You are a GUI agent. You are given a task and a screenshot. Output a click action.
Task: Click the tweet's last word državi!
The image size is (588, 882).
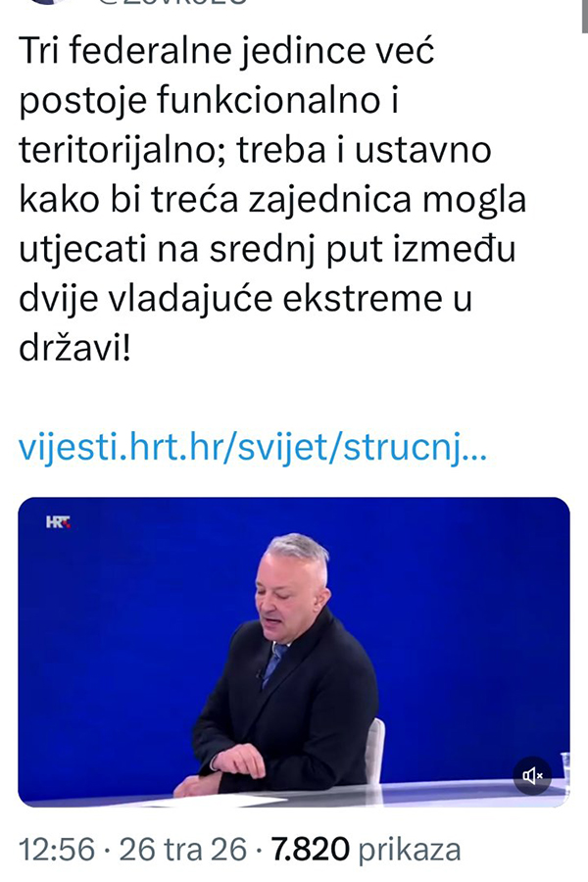[74, 349]
